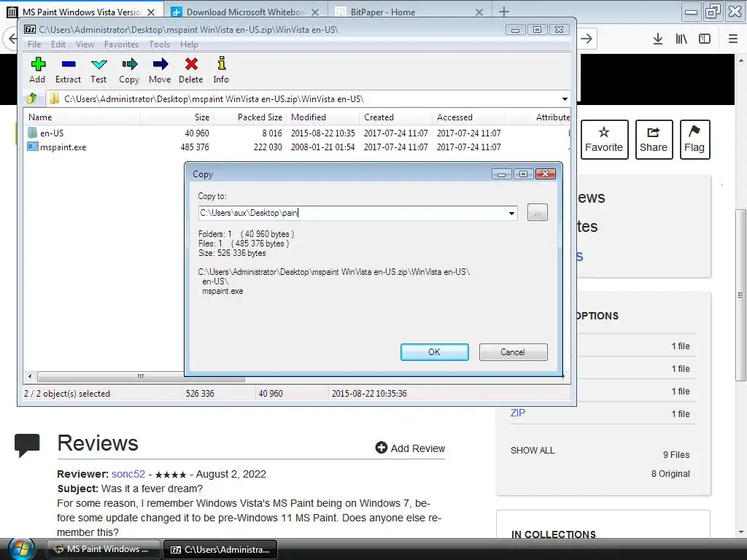Open the Tools menu in 7-Zip
747x560 pixels.
[159, 44]
